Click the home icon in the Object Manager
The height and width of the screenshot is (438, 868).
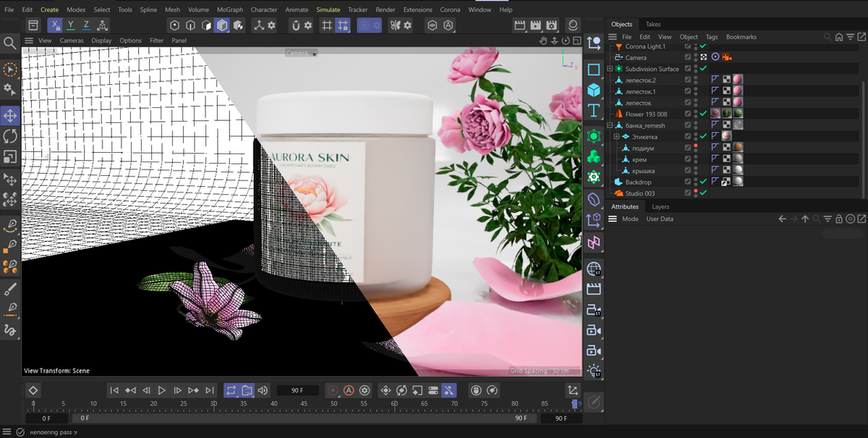pyautogui.click(x=838, y=36)
